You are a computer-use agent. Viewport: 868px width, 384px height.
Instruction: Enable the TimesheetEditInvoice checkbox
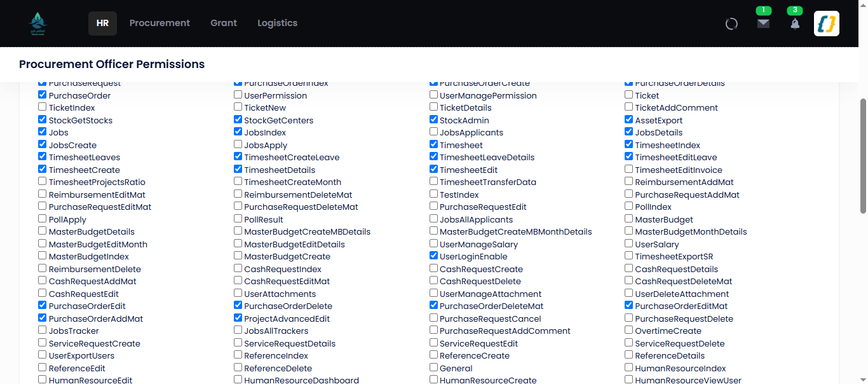pos(629,169)
